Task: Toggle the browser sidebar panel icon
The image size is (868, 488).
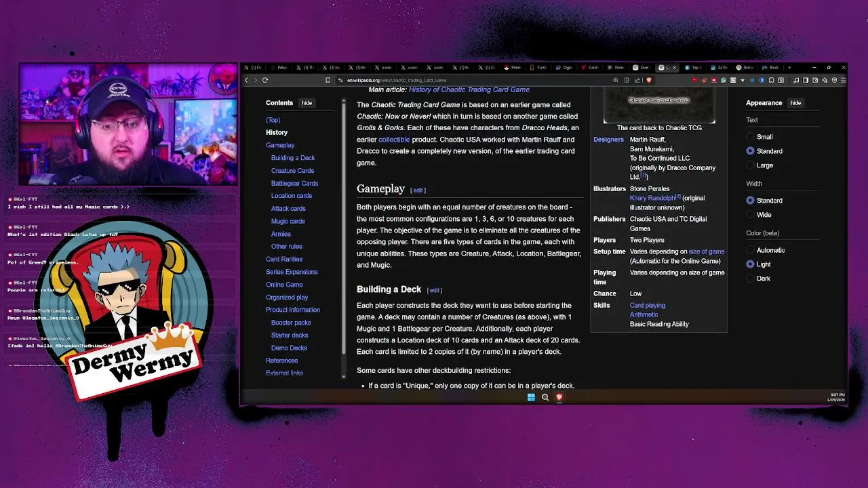Action: click(x=806, y=80)
